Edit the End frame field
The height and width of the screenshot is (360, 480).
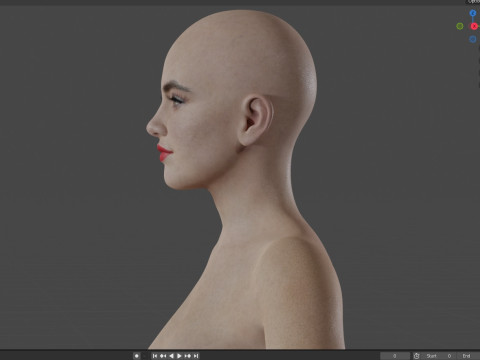[x=468, y=356]
